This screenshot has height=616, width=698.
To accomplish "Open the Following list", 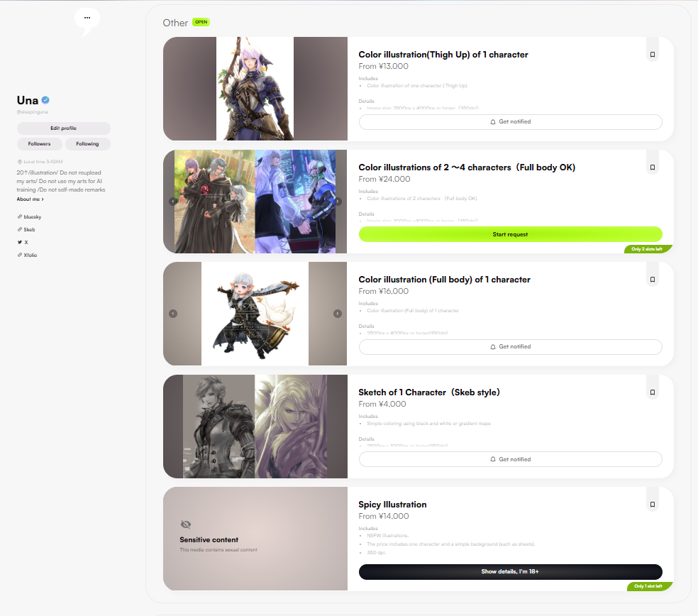I will (88, 144).
